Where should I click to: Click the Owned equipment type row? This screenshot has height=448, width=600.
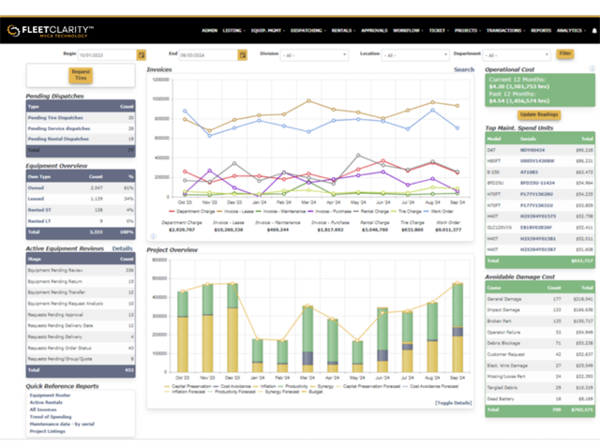80,188
